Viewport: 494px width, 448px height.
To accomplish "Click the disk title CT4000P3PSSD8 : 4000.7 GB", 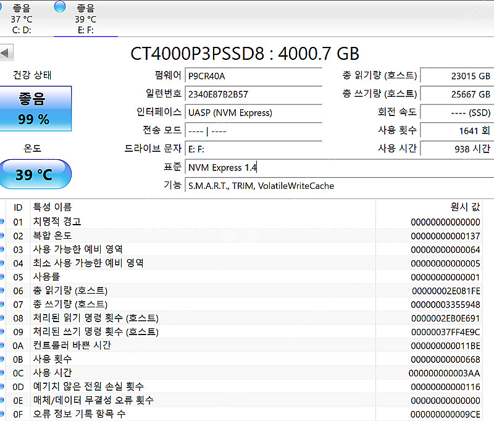I will pyautogui.click(x=245, y=54).
